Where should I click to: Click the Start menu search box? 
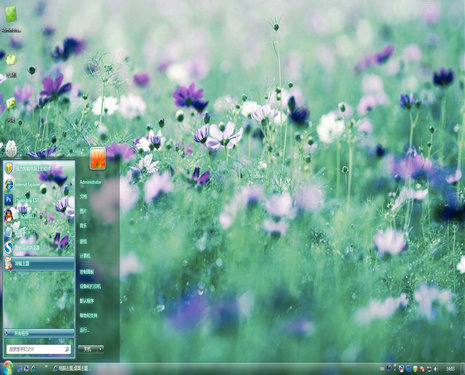click(x=39, y=349)
